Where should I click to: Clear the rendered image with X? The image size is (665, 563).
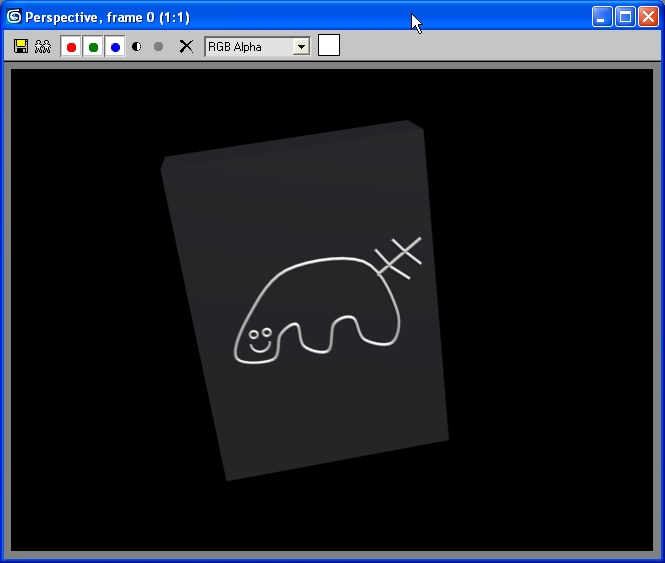[x=186, y=47]
